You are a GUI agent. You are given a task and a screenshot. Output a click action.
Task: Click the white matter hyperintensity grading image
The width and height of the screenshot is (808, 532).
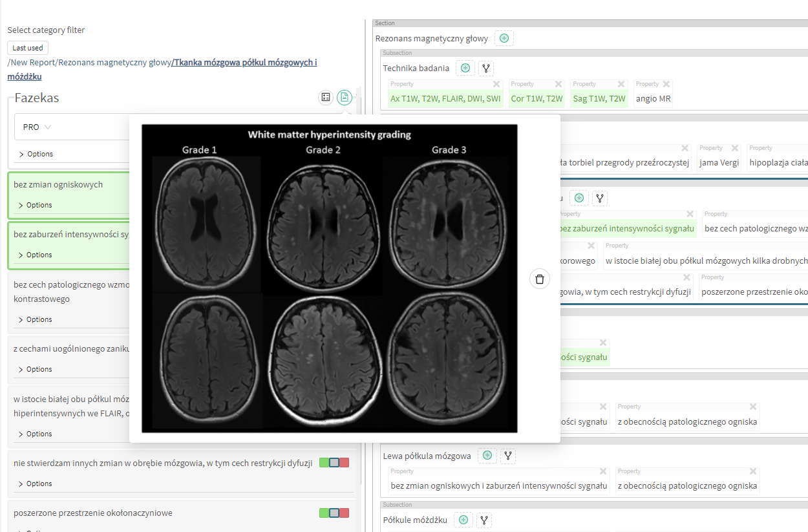point(330,279)
